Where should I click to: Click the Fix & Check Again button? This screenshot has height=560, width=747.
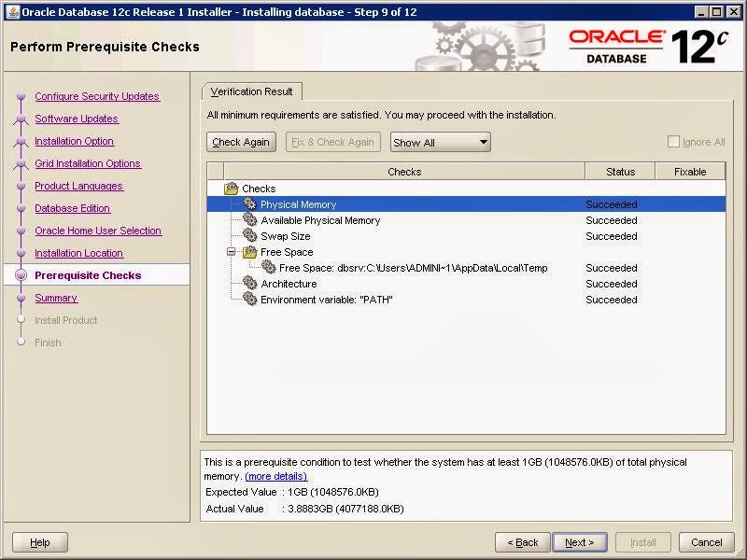332,142
